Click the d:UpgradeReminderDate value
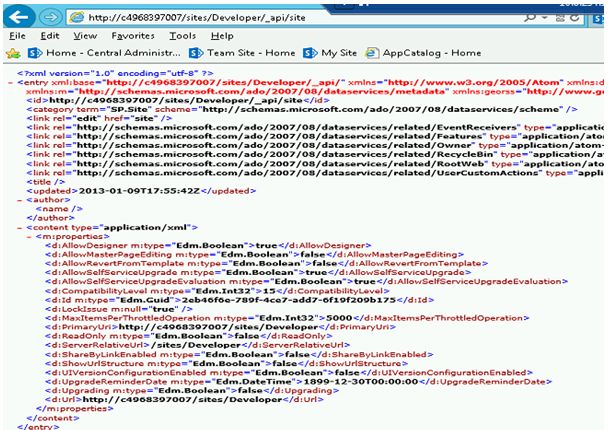 click(361, 382)
